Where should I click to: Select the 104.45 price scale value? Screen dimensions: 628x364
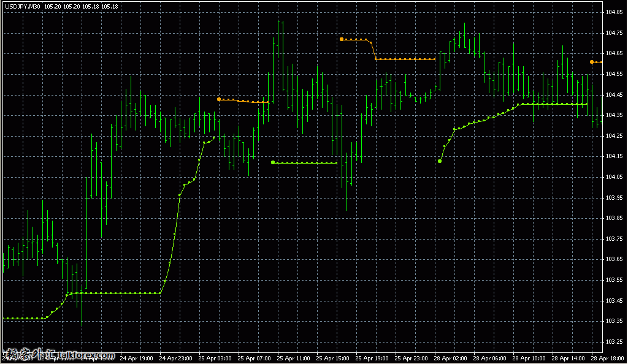(614, 95)
